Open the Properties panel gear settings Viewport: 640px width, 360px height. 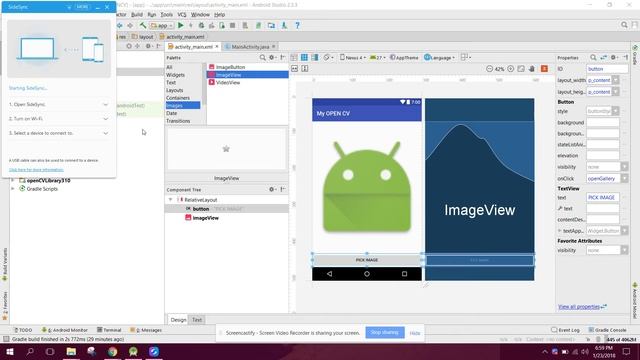pyautogui.click(x=614, y=58)
